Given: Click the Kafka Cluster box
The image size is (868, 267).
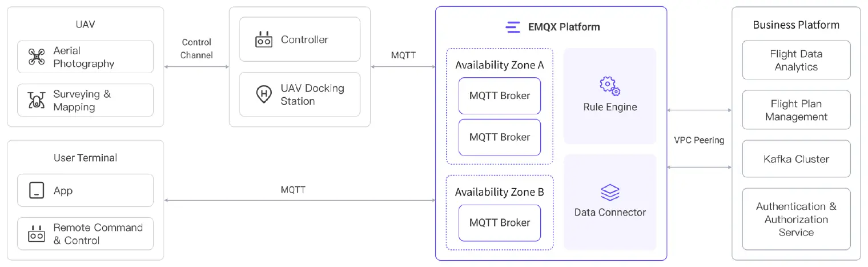Looking at the screenshot, I should [796, 159].
